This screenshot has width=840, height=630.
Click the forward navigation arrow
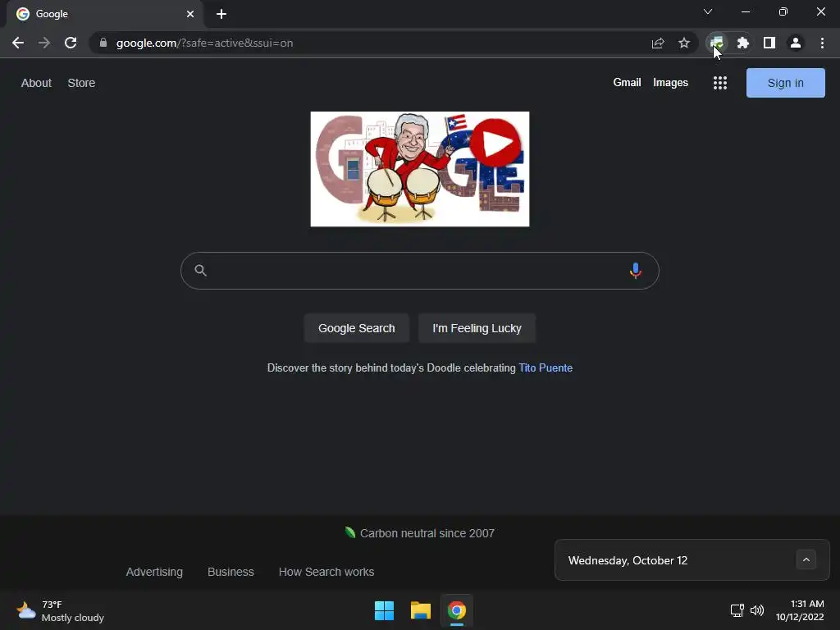(44, 43)
